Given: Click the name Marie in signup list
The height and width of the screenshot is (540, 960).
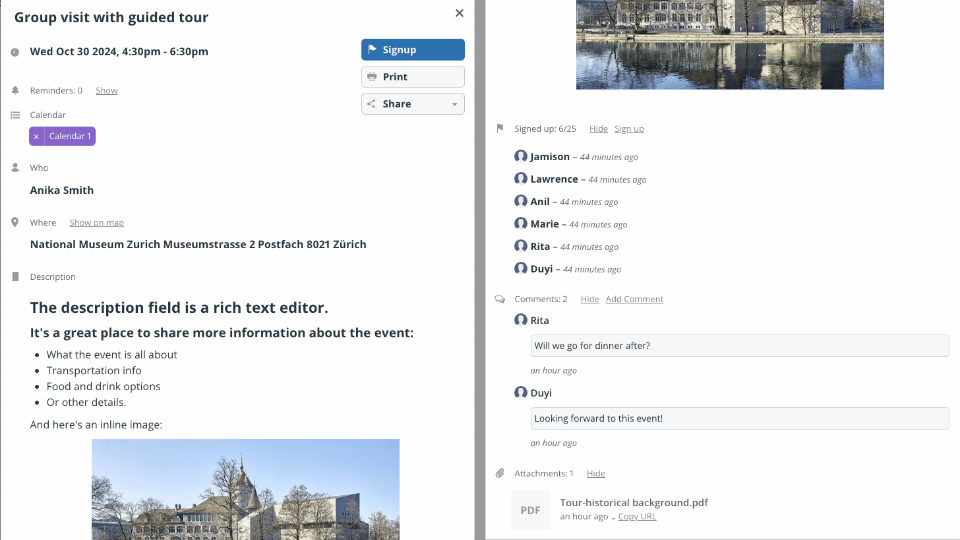Looking at the screenshot, I should point(544,224).
